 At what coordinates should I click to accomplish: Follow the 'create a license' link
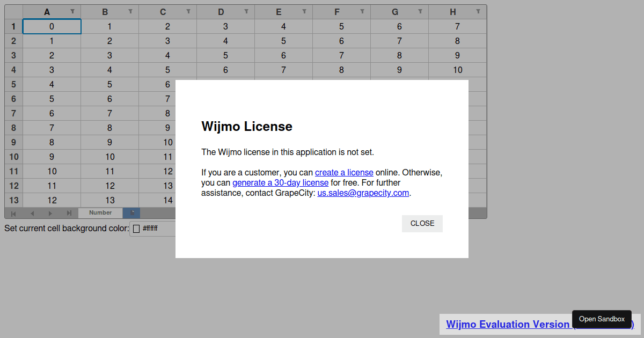click(344, 173)
